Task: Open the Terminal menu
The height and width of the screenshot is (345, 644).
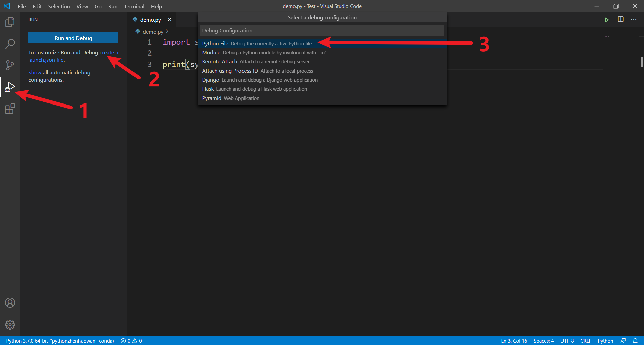Action: [134, 6]
